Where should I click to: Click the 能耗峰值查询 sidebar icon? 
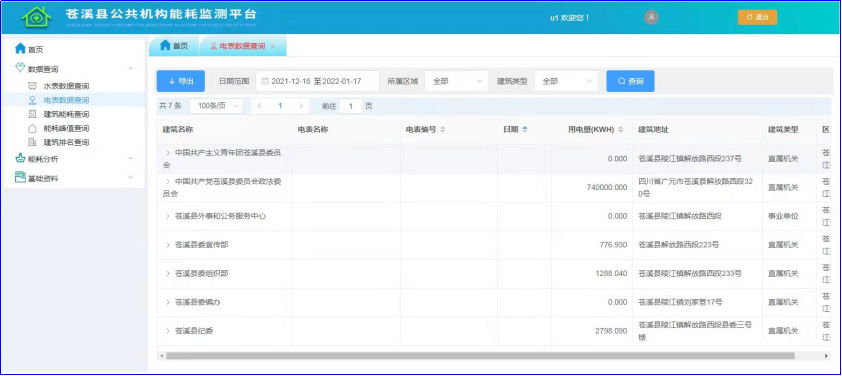[32, 128]
